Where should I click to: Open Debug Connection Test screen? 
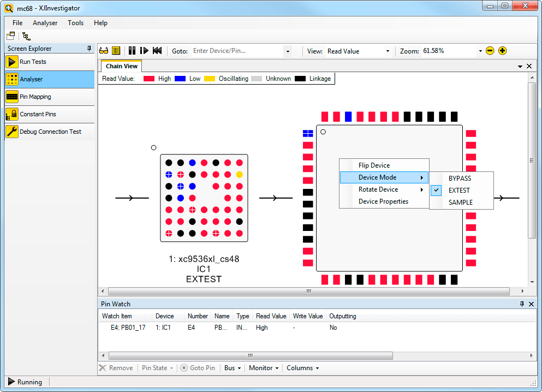pos(50,132)
